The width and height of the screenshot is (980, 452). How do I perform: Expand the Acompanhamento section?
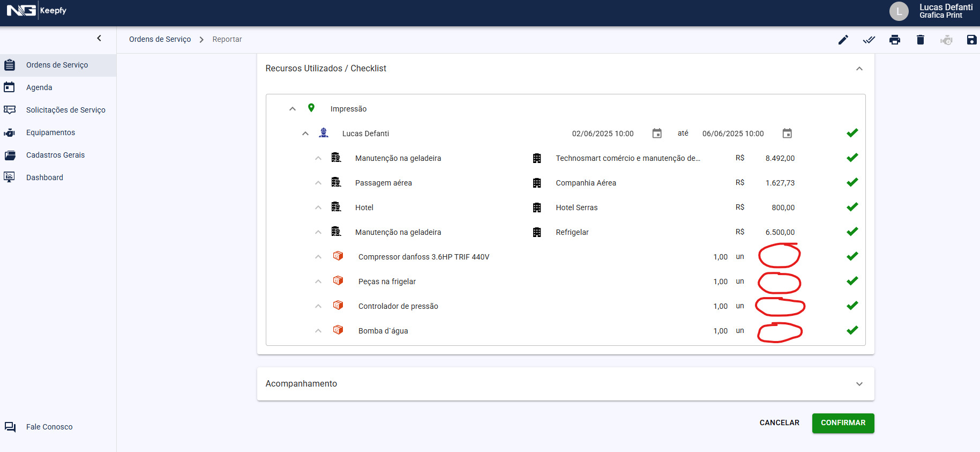coord(859,384)
